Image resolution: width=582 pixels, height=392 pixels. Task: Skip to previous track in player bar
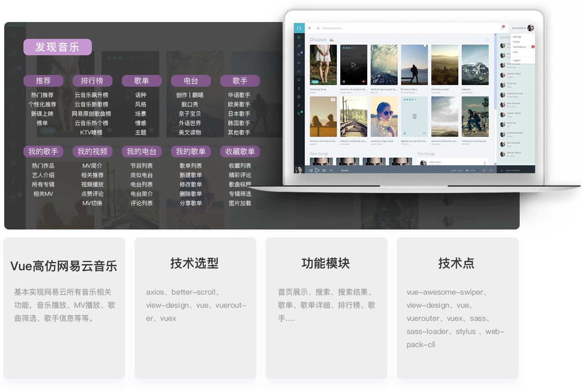pyautogui.click(x=310, y=170)
